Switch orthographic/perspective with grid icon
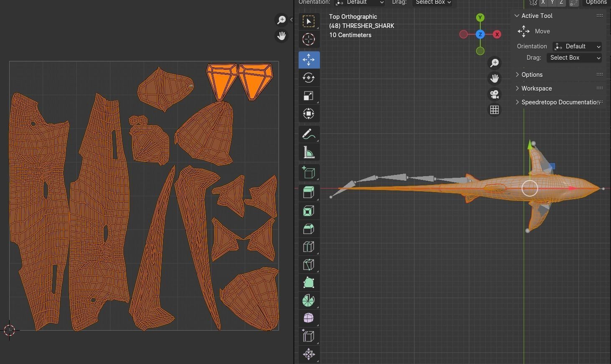The image size is (611, 364). 494,110
